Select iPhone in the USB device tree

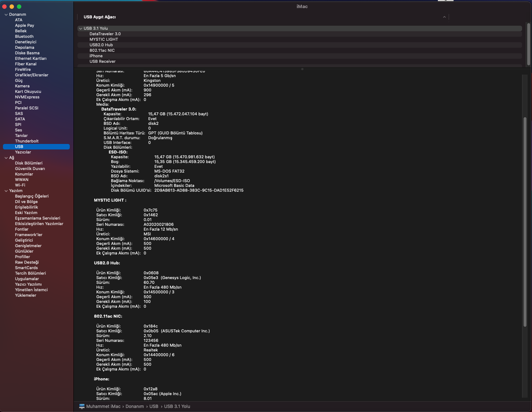96,56
